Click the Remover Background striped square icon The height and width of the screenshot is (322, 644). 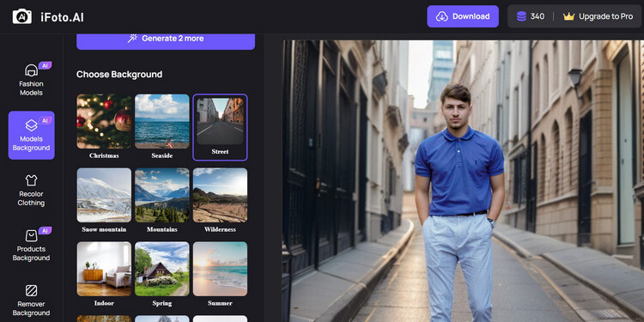(x=31, y=291)
